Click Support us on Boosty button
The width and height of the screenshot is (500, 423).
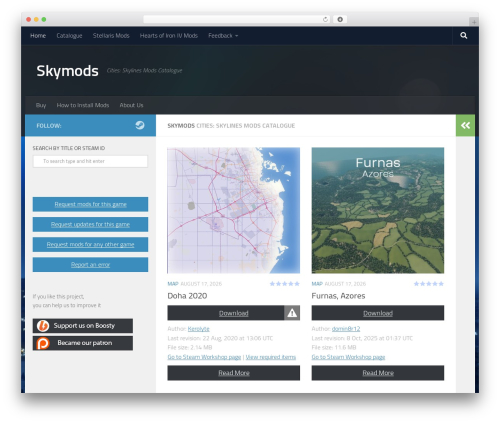tap(83, 326)
